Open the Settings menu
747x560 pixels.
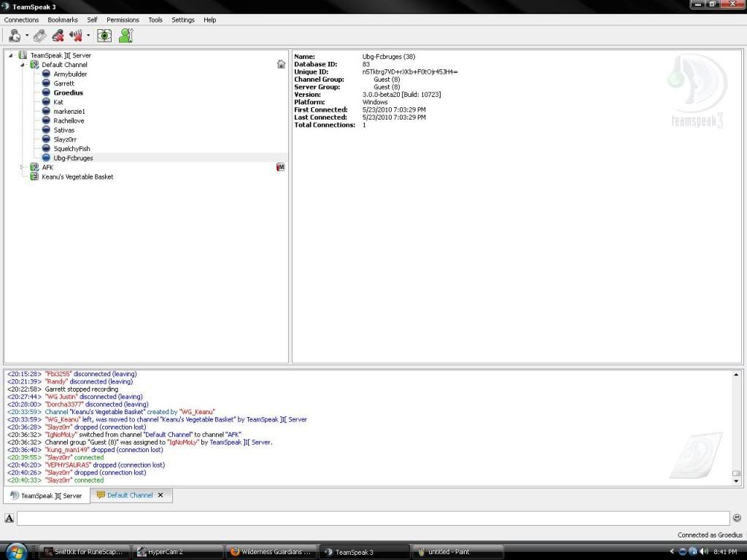click(183, 20)
